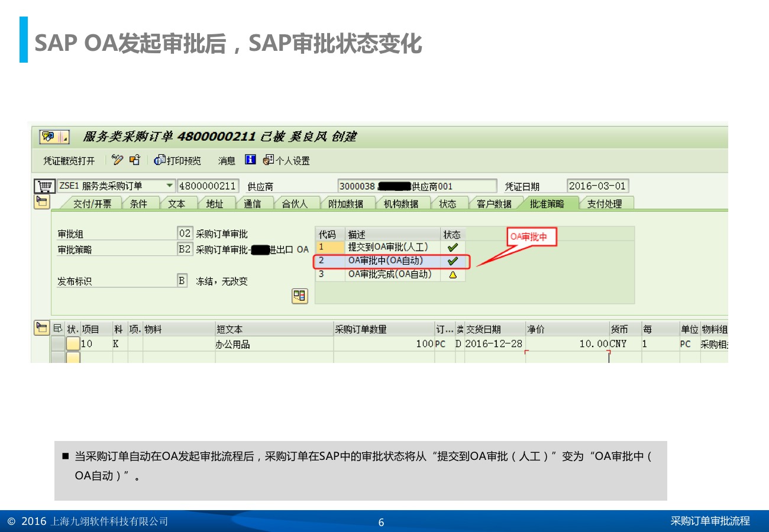Image resolution: width=769 pixels, height=532 pixels.
Task: Switch to the 交付/开票 tab
Action: coord(92,203)
